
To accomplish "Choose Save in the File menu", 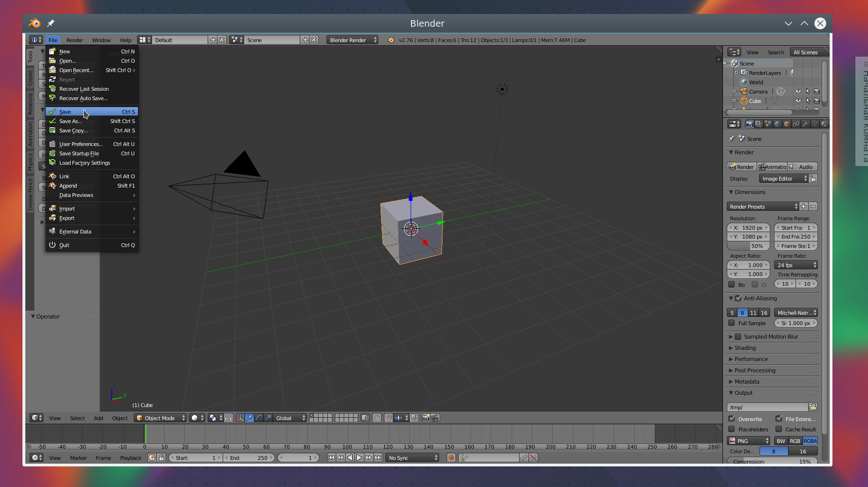I will [x=92, y=112].
